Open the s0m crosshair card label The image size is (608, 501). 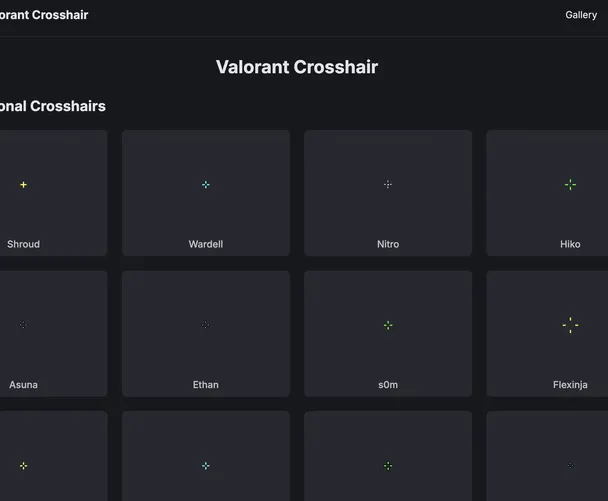click(x=388, y=385)
